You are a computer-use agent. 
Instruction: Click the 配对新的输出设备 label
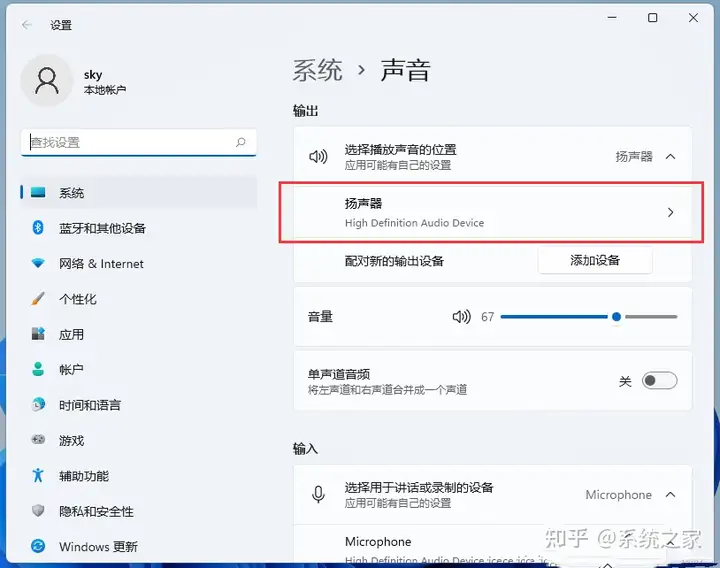coord(394,261)
